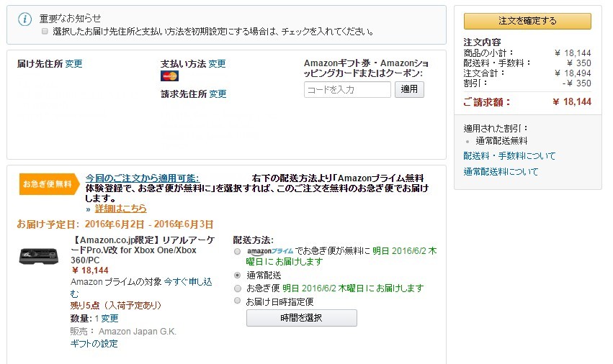Click 変更 next to 支払い方法
Screen dimensions: 613x364
coord(217,64)
